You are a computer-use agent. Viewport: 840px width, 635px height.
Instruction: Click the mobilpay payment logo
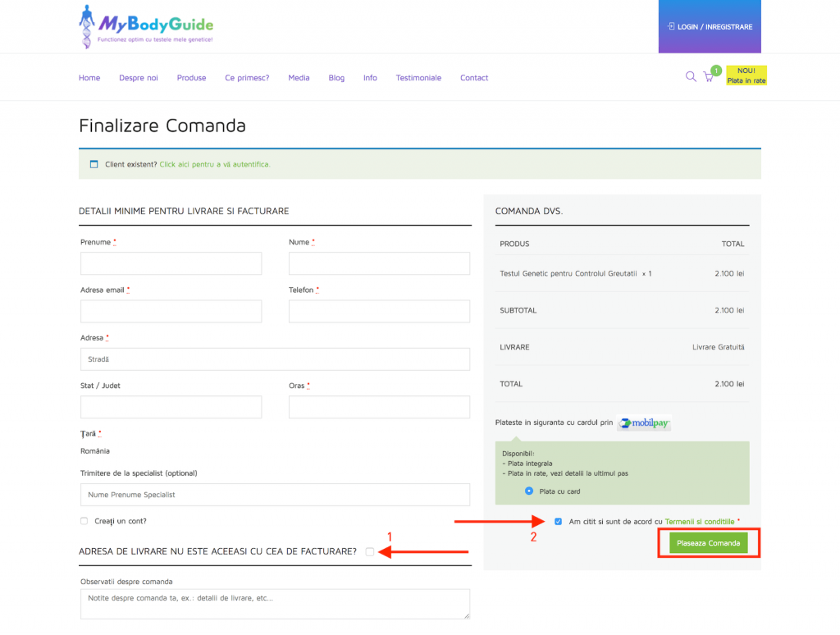[644, 423]
